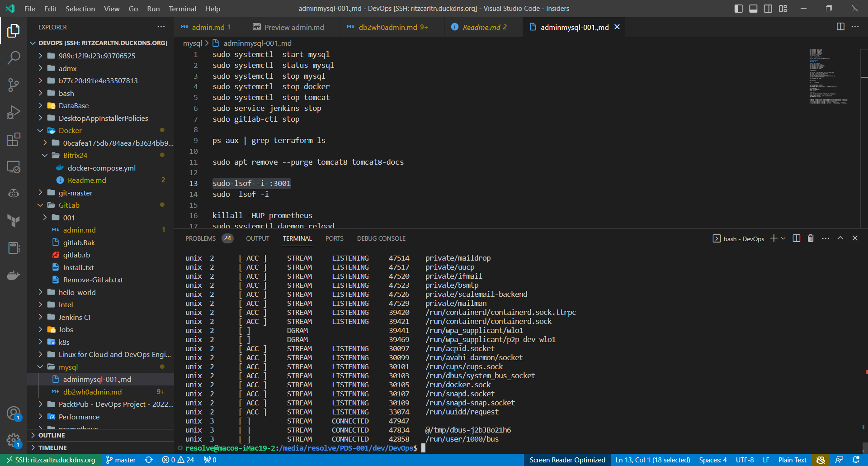The width and height of the screenshot is (868, 466).
Task: Open Explorer Views and More Actions menu
Action: coord(161,27)
